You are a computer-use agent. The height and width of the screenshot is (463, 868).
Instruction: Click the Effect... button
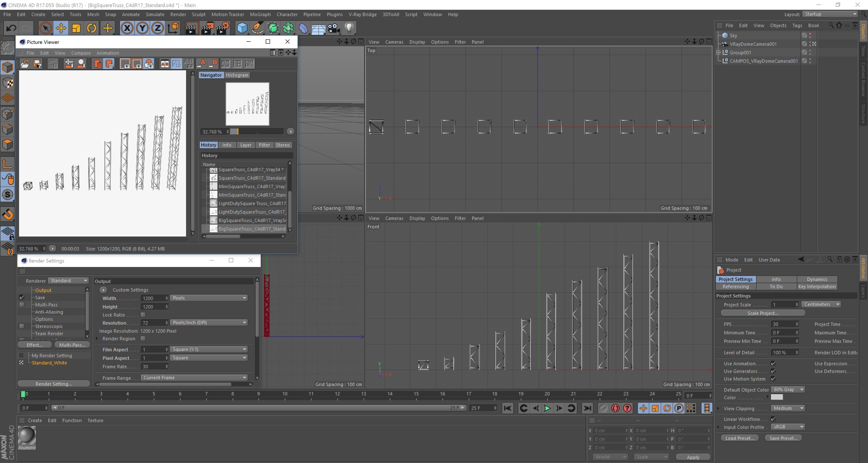point(35,345)
